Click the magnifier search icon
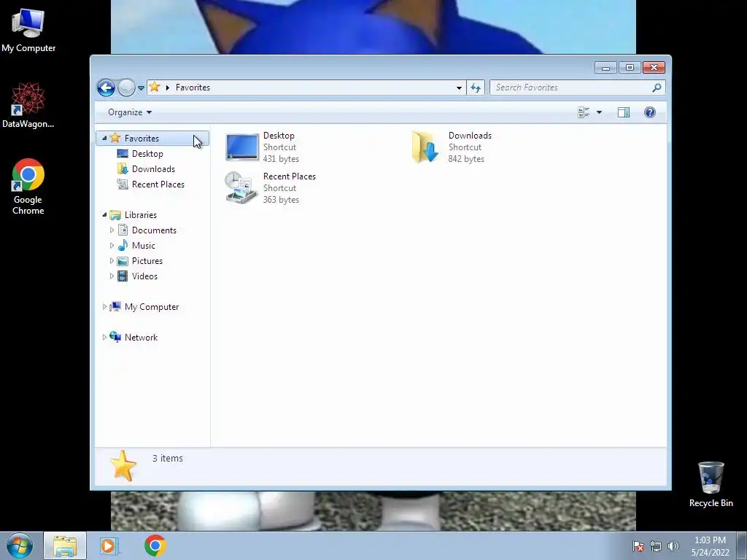747x560 pixels. (x=657, y=87)
